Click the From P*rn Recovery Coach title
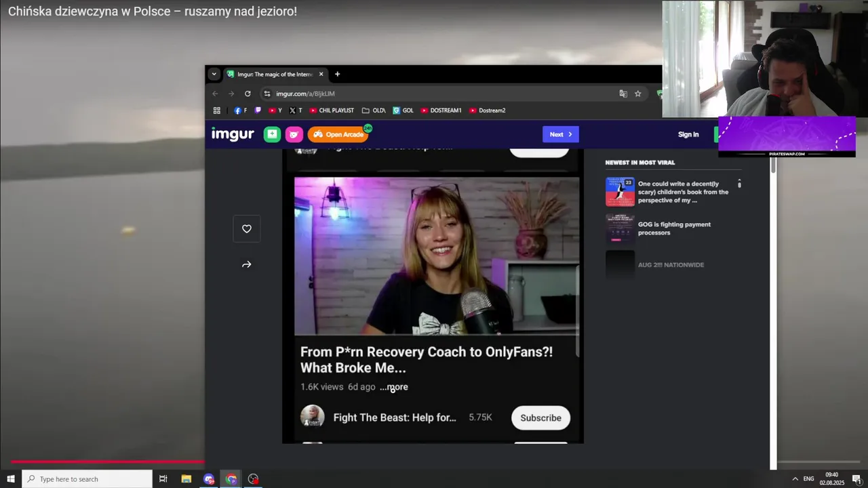 point(427,360)
